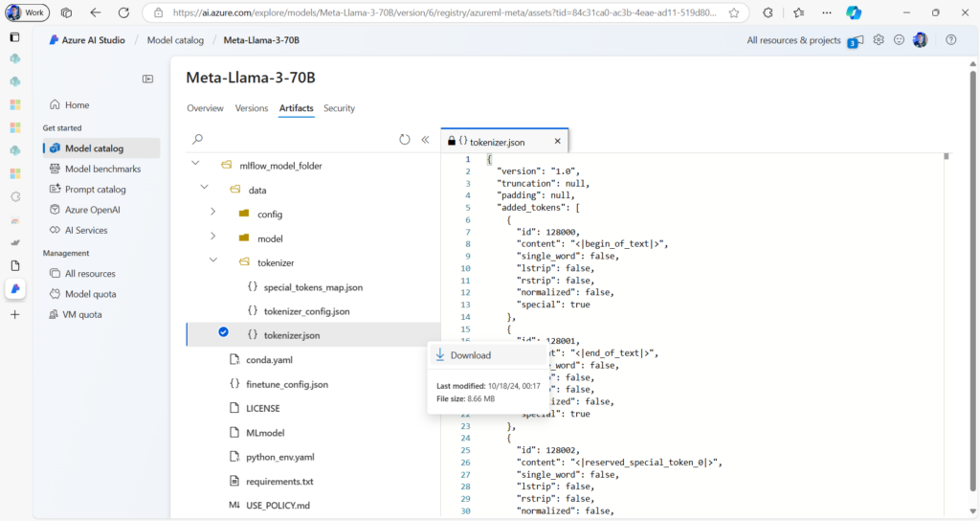
Task: Click the search icon in the artifacts pane
Action: [197, 139]
